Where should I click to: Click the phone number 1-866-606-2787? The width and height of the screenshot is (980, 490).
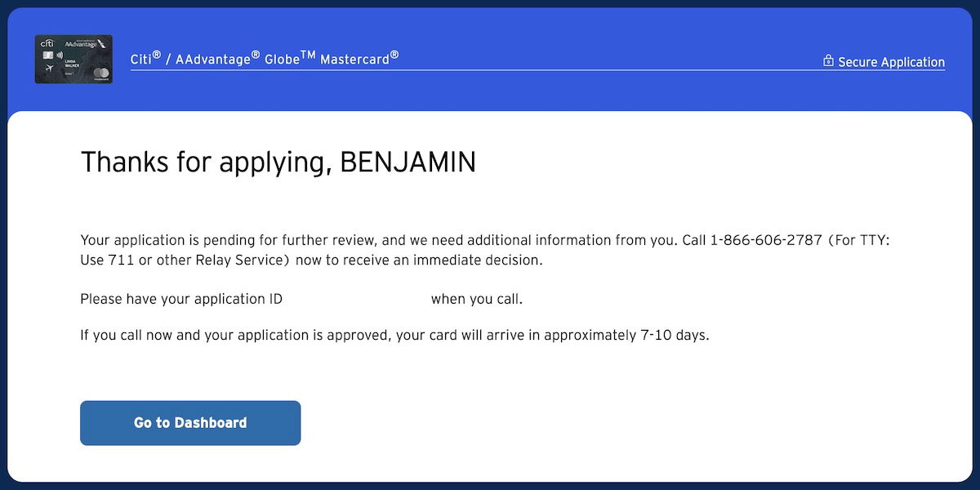point(766,240)
